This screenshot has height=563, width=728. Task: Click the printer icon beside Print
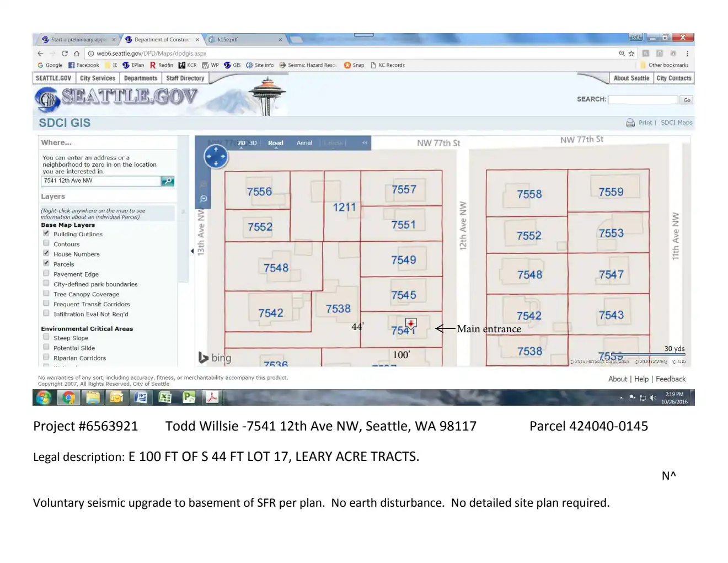coord(630,123)
